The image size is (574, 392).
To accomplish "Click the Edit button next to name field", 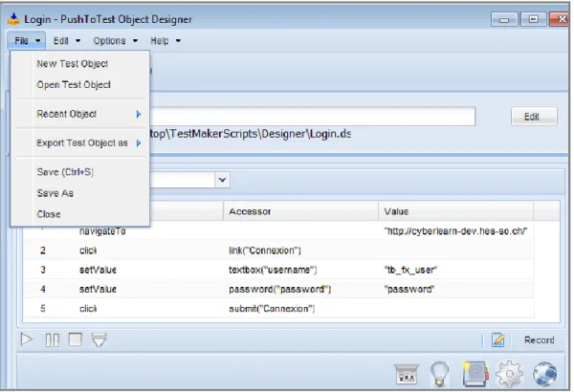I will click(534, 117).
